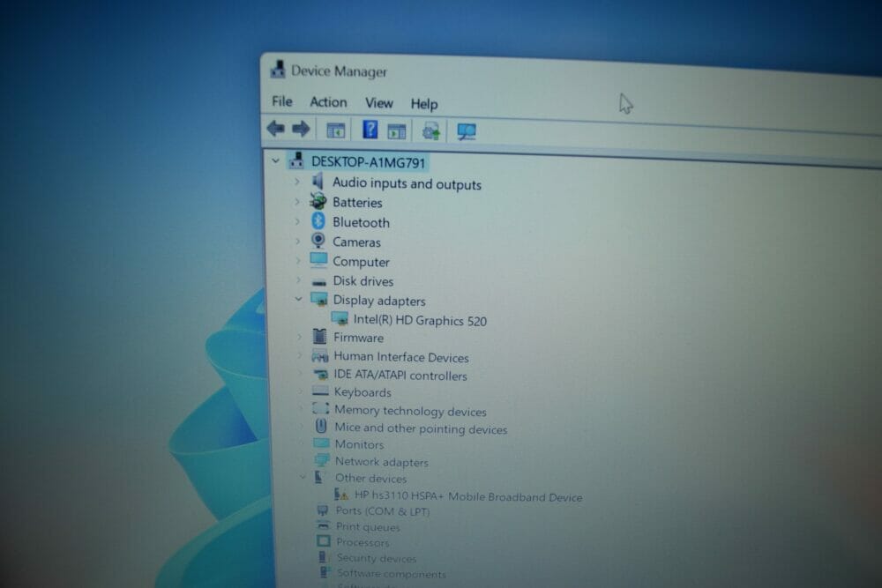
Task: Click the mouse icon for Mice devices
Action: tap(321, 426)
